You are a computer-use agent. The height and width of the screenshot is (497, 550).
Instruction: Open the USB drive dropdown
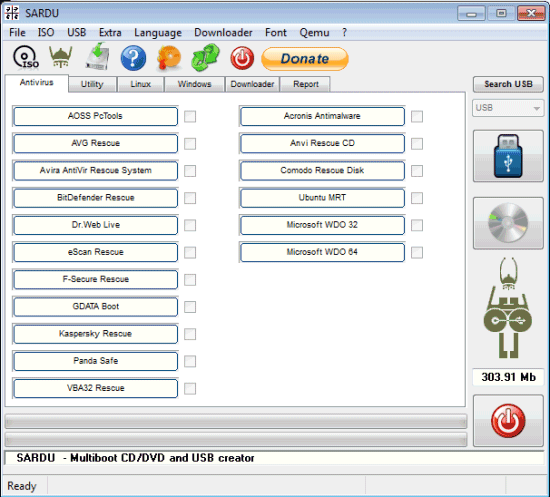[508, 108]
